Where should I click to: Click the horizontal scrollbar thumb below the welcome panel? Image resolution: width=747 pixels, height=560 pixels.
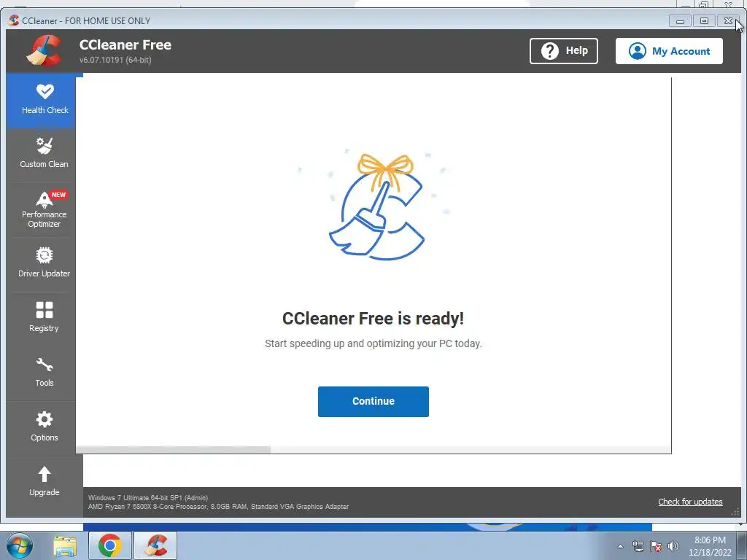pyautogui.click(x=174, y=449)
